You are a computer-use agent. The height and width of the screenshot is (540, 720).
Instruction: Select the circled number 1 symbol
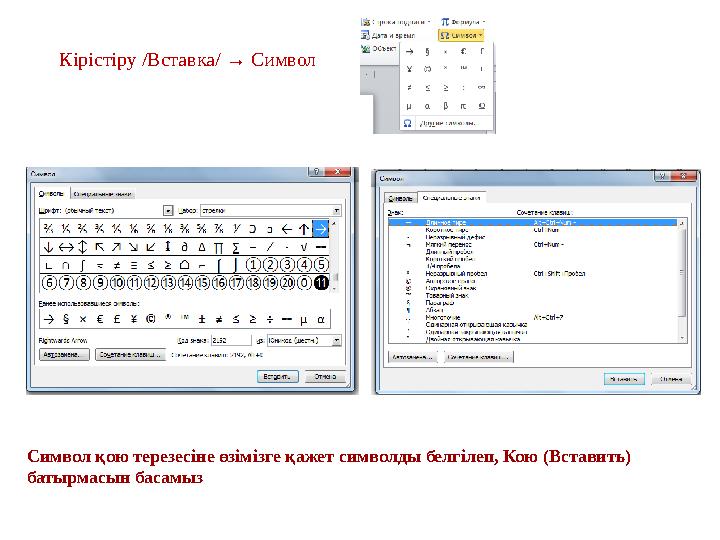click(253, 265)
